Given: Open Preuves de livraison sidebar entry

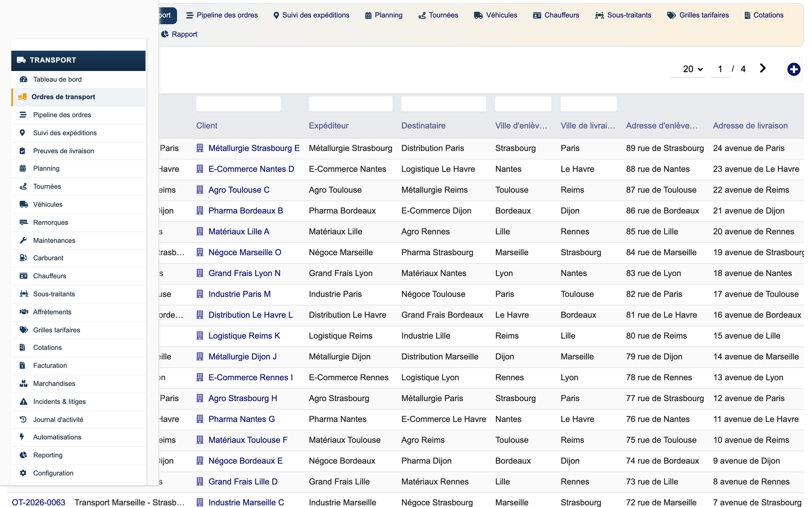Looking at the screenshot, I should [78, 151].
